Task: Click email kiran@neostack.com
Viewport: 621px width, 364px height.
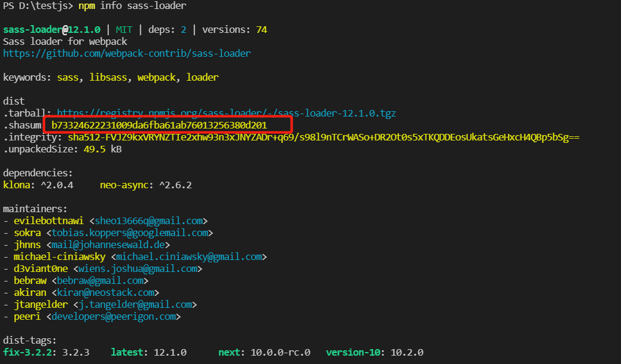Action: tap(105, 292)
